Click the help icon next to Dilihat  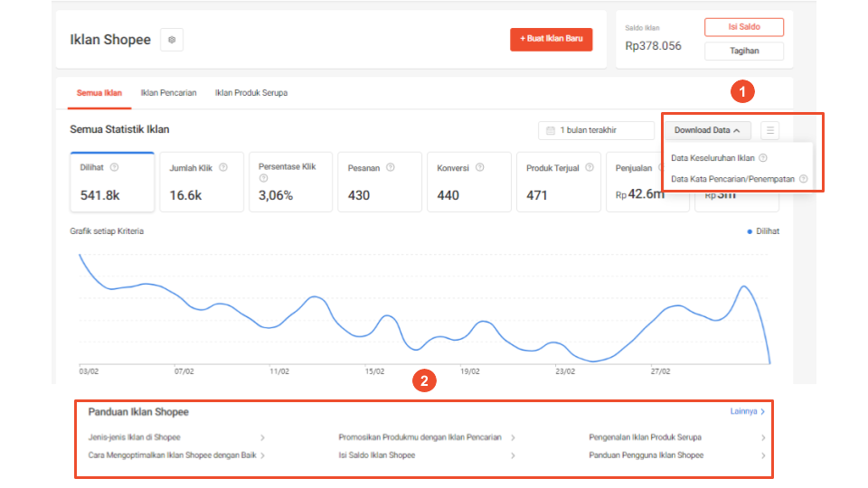114,167
